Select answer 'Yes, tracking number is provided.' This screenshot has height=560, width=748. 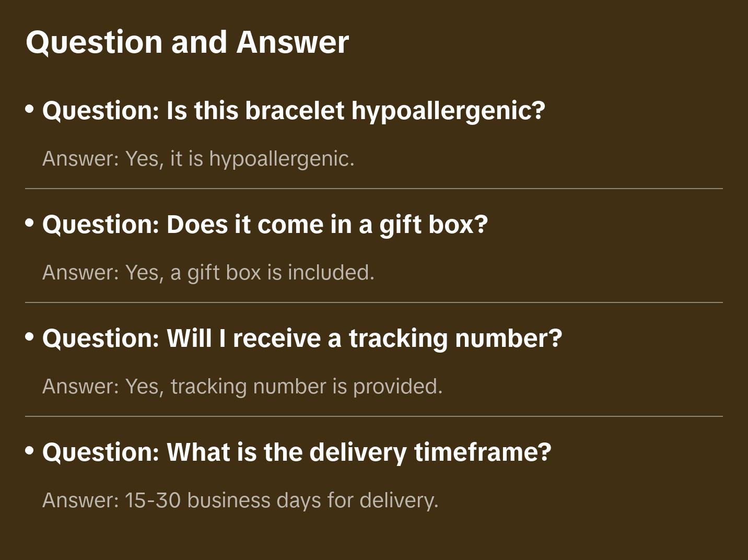tap(242, 387)
